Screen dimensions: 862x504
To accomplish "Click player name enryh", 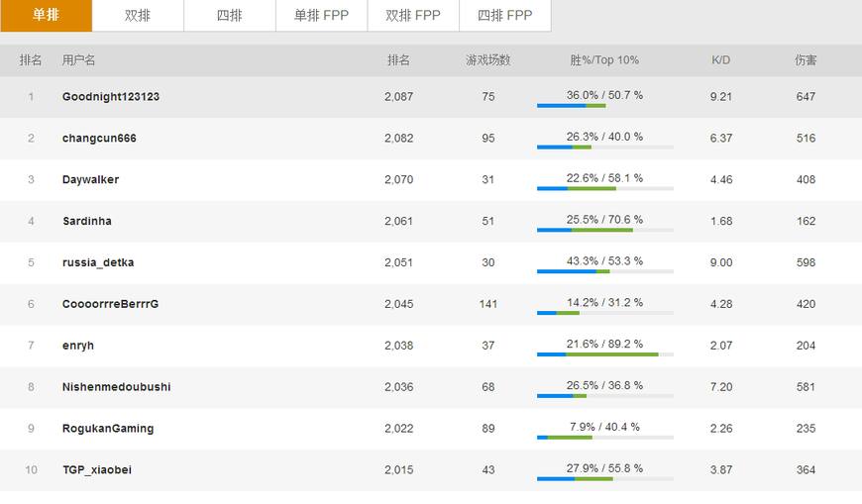I will (78, 346).
